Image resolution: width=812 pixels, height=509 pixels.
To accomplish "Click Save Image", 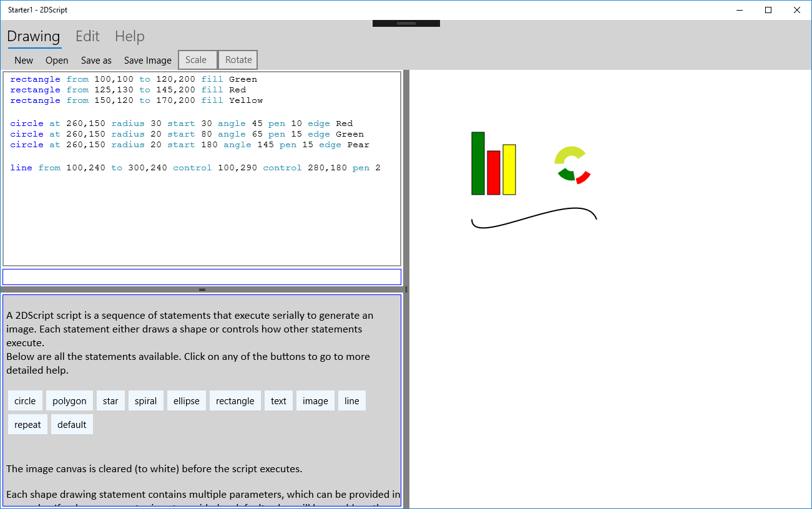I will point(147,61).
